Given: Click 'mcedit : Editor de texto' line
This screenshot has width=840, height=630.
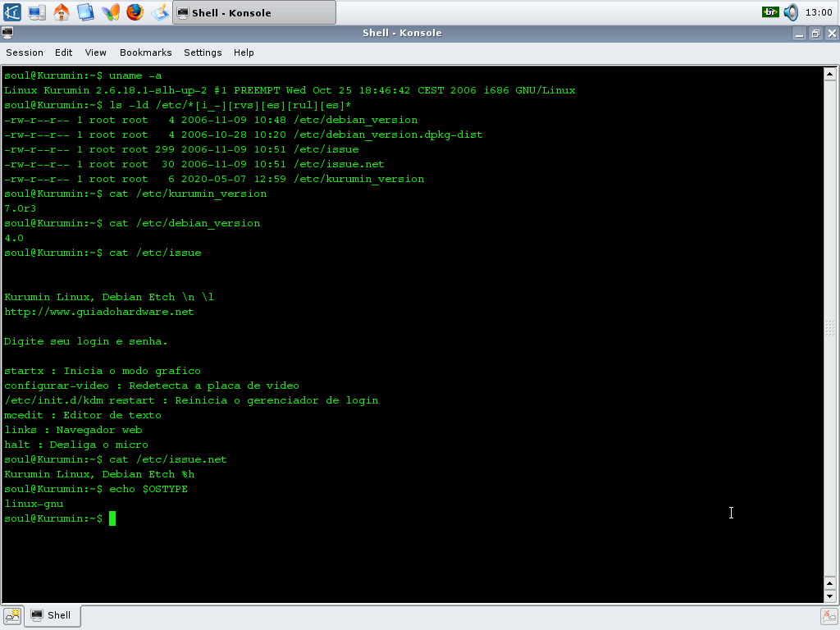Looking at the screenshot, I should click(83, 415).
